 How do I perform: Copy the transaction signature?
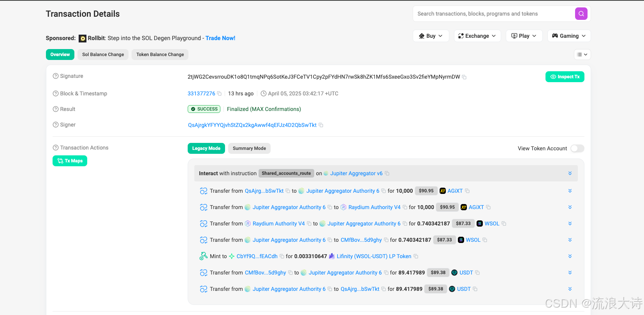(464, 77)
